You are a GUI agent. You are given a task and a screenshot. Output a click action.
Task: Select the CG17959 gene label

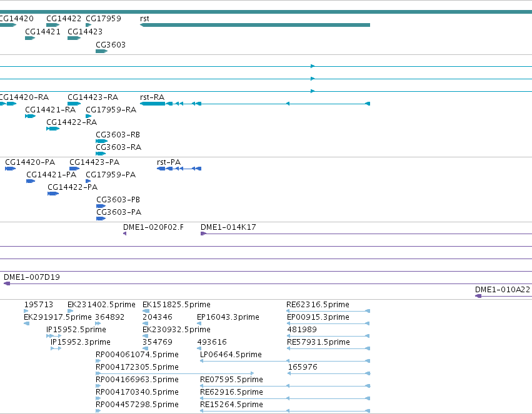pyautogui.click(x=103, y=19)
